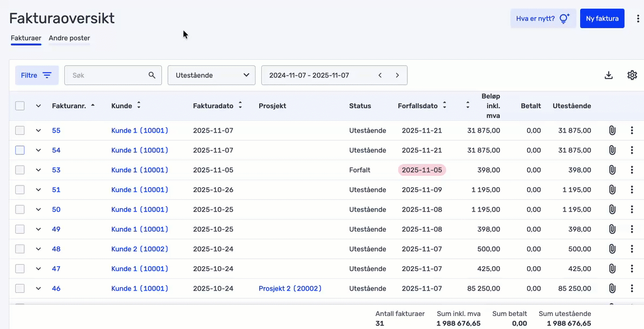
Task: Open the three-dot menu for invoice 53
Action: [x=632, y=170]
